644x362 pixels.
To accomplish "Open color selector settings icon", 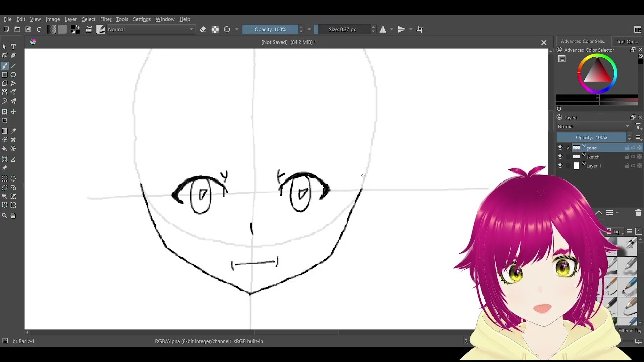I will [562, 59].
